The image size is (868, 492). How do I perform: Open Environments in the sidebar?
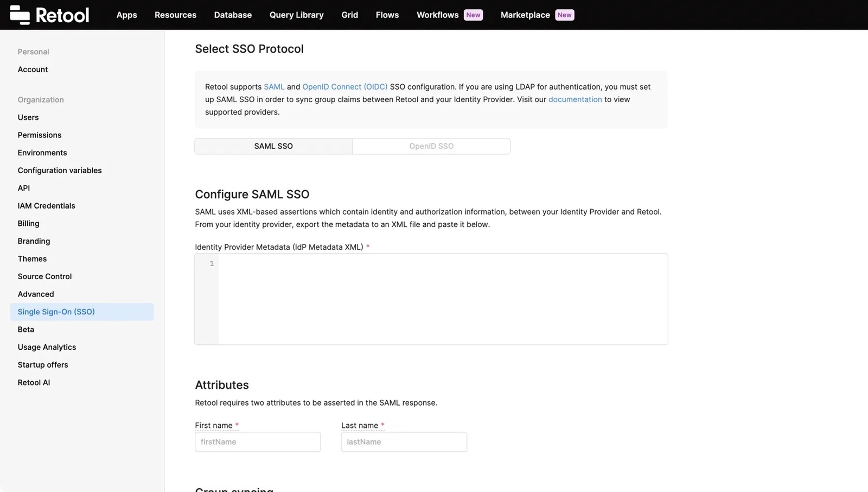point(42,153)
